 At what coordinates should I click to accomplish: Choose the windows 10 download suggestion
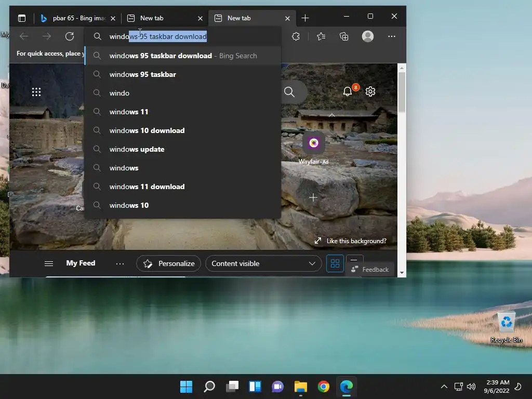[x=183, y=130]
